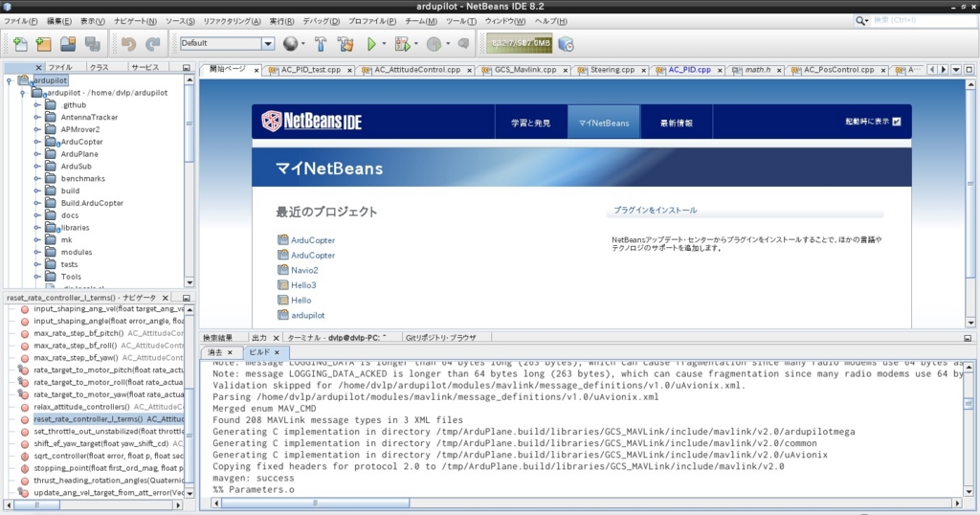The width and height of the screenshot is (980, 515).
Task: Switch to the math.h editor tab
Action: [x=758, y=70]
